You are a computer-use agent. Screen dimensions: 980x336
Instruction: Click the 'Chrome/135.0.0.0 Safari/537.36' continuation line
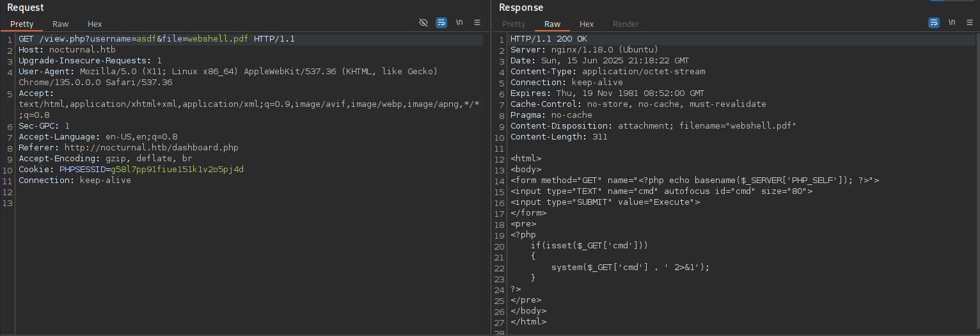tap(95, 83)
